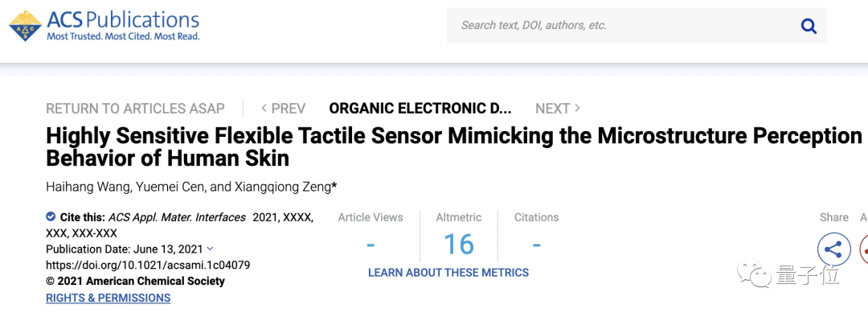Click LEARN ABOUT THESE METRICS link
The image size is (868, 313).
tap(448, 273)
